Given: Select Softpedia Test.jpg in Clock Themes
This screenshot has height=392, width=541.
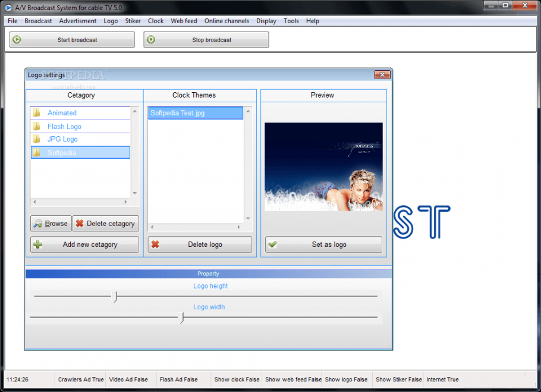Looking at the screenshot, I should pos(184,112).
